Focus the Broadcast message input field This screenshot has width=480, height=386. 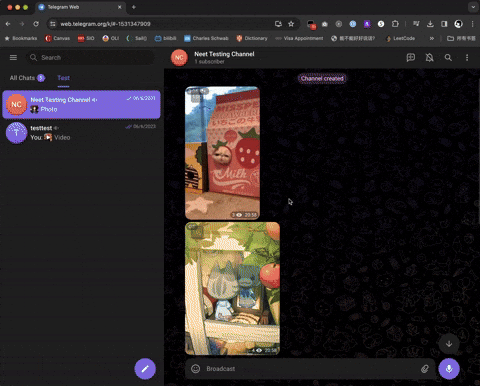tap(310, 369)
